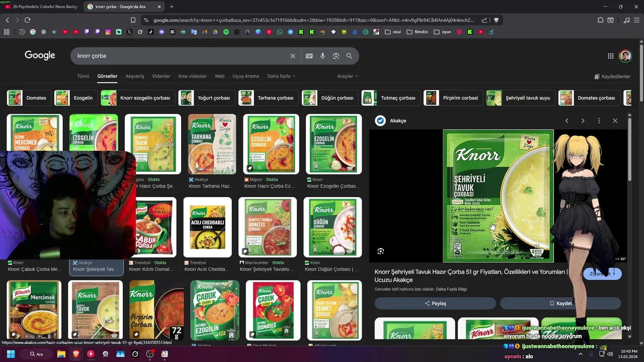Open the Knorr Tarhana result thumbnail
The height and width of the screenshot is (362, 644).
212,144
